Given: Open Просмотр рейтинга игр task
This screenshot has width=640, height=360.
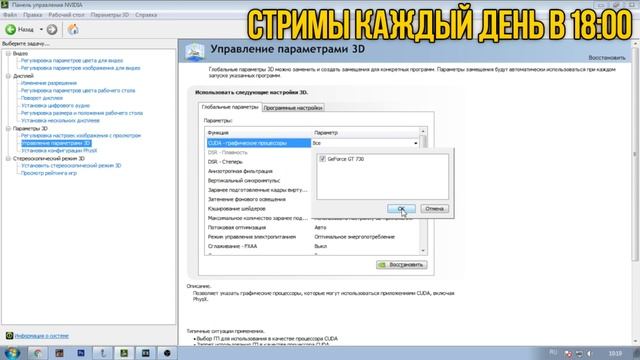Looking at the screenshot, I should (x=49, y=173).
